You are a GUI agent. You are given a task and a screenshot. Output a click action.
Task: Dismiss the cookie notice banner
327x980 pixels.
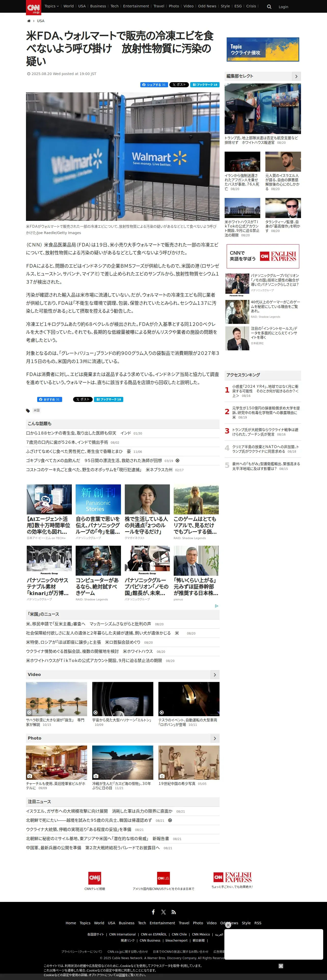281,966
